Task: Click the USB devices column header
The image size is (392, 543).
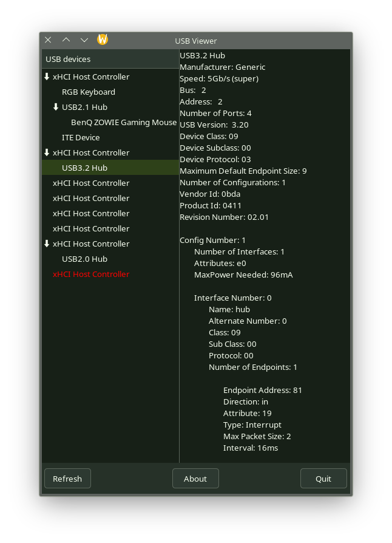Action: [x=110, y=59]
